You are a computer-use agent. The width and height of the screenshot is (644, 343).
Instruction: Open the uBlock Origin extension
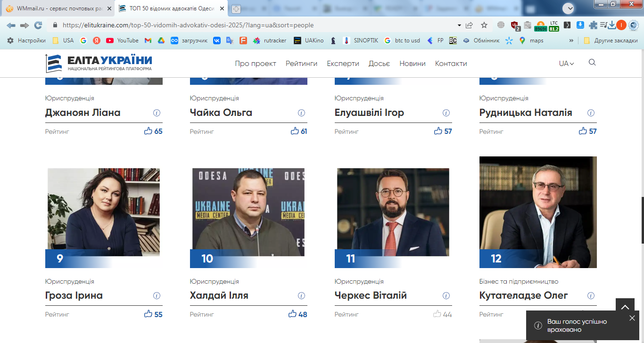[x=515, y=25]
